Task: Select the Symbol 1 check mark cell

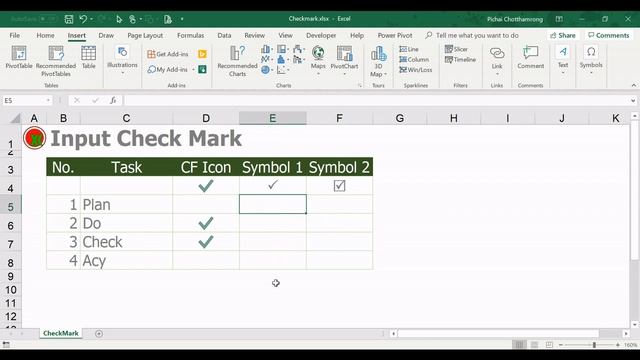Action: tap(273, 186)
